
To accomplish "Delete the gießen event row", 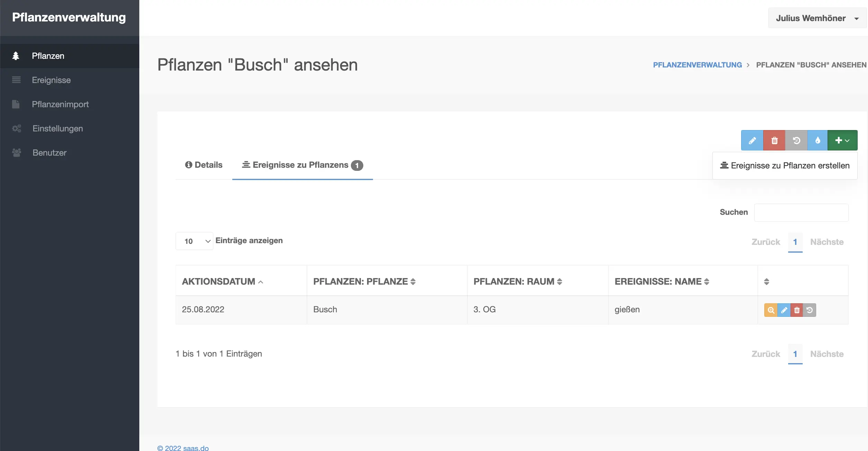I will [x=797, y=310].
